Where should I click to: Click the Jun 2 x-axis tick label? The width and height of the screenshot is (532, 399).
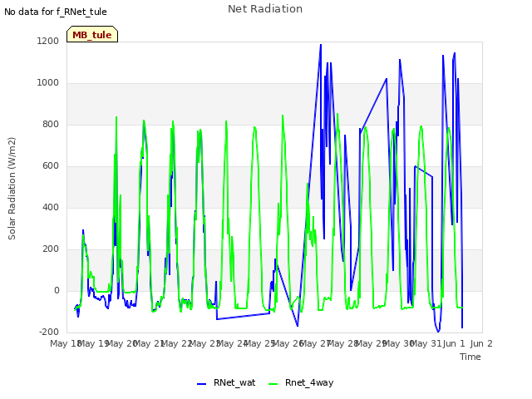[x=481, y=343]
